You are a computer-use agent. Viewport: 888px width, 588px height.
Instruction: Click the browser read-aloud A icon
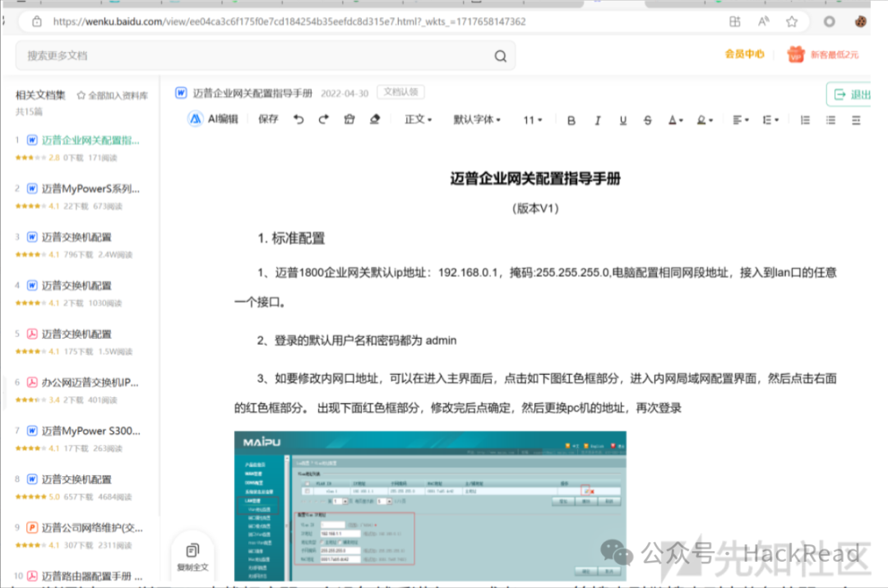[763, 21]
